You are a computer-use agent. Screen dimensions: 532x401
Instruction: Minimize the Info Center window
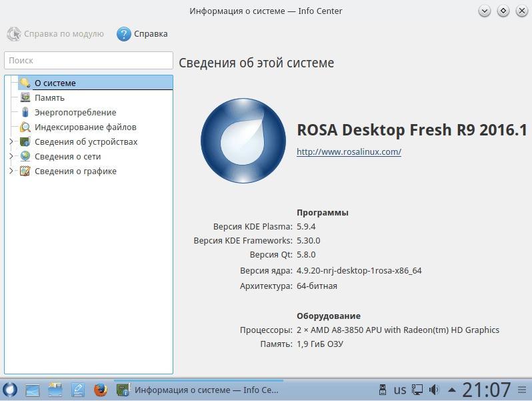485,11
